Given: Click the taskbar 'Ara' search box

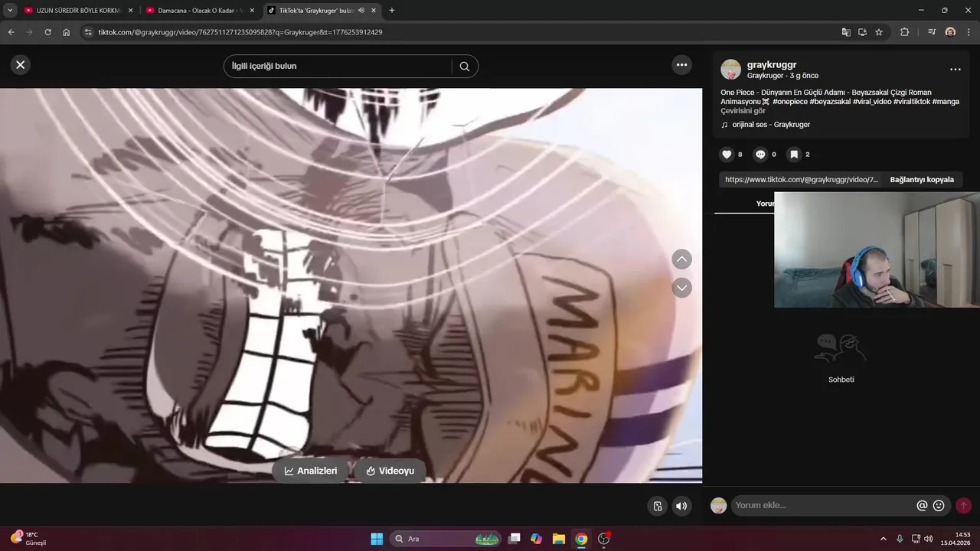Looking at the screenshot, I should pos(446,539).
